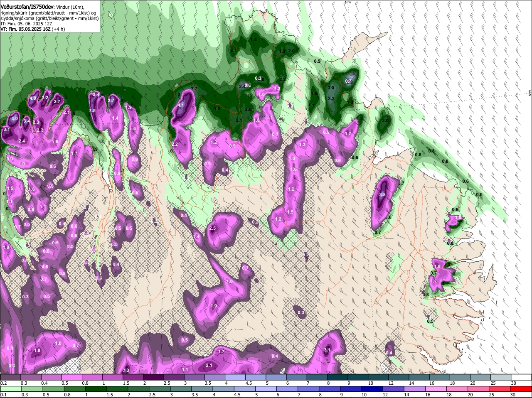The image size is (532, 398).
Task: Click the (+4 h) forecast offset text
Action: point(58,29)
